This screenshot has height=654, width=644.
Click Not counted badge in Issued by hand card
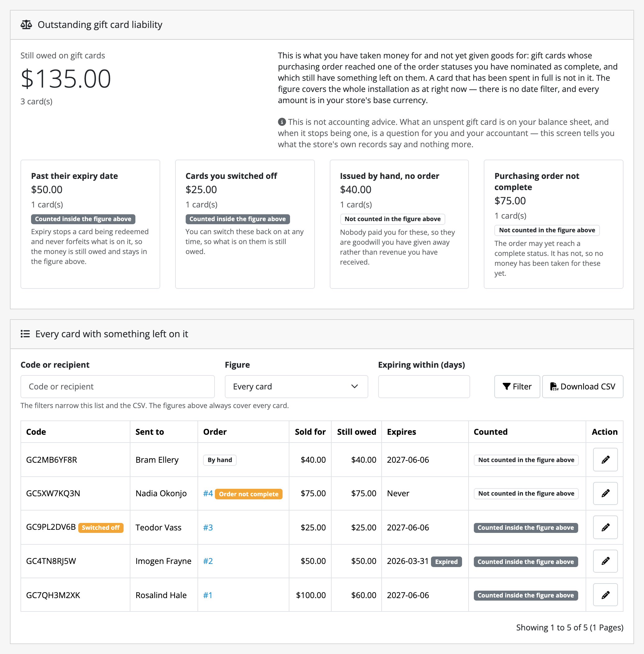pyautogui.click(x=392, y=219)
